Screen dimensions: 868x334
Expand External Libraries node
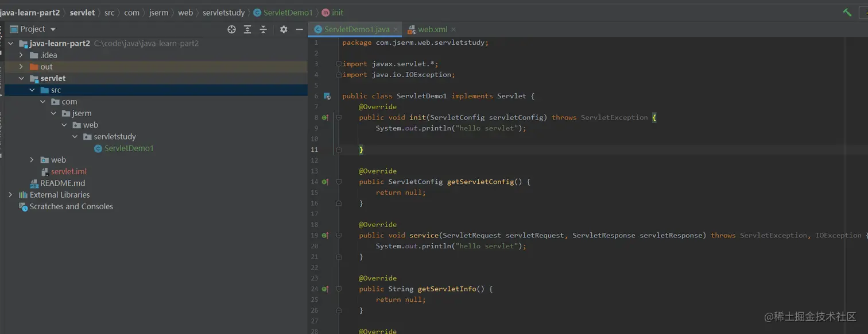click(x=11, y=195)
